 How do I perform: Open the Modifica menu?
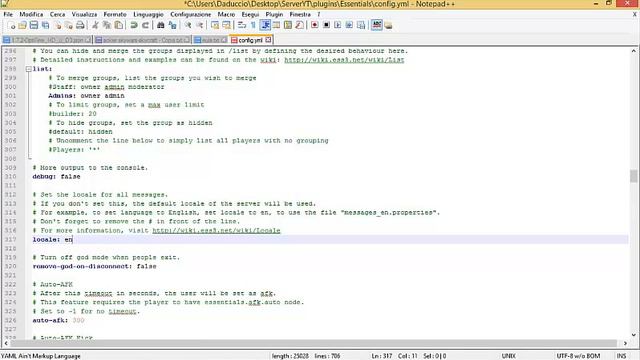(x=31, y=14)
